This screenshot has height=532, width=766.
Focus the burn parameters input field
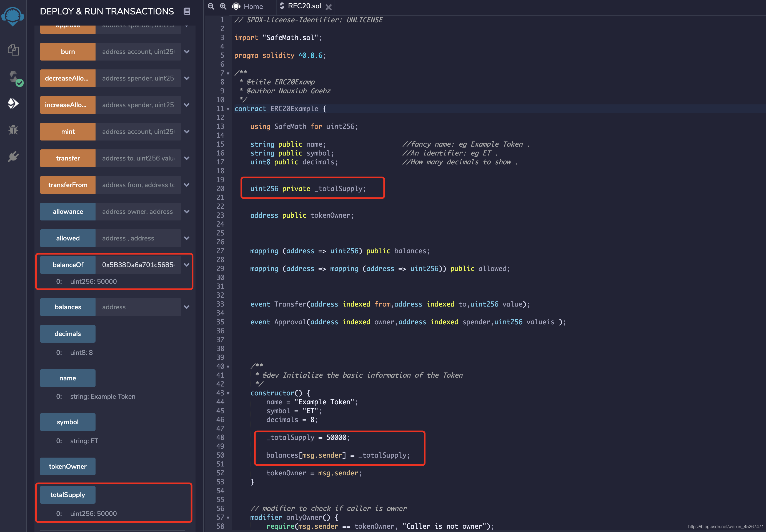pos(138,52)
